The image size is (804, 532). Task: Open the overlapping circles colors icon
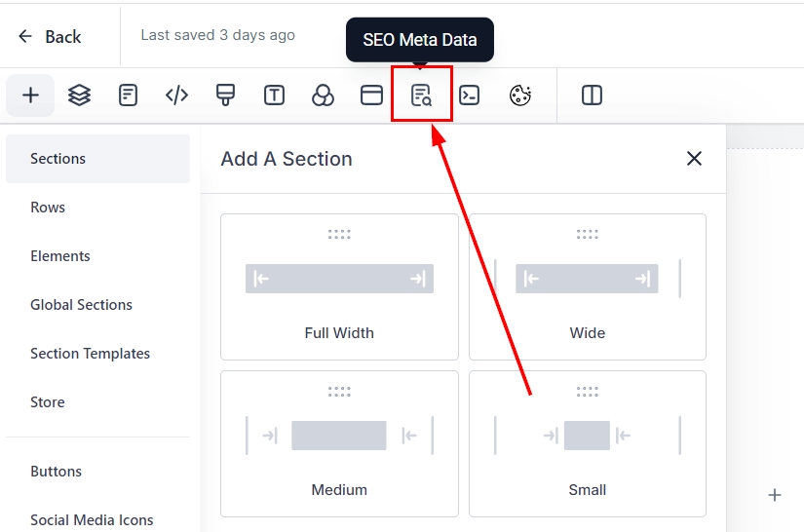(x=323, y=95)
